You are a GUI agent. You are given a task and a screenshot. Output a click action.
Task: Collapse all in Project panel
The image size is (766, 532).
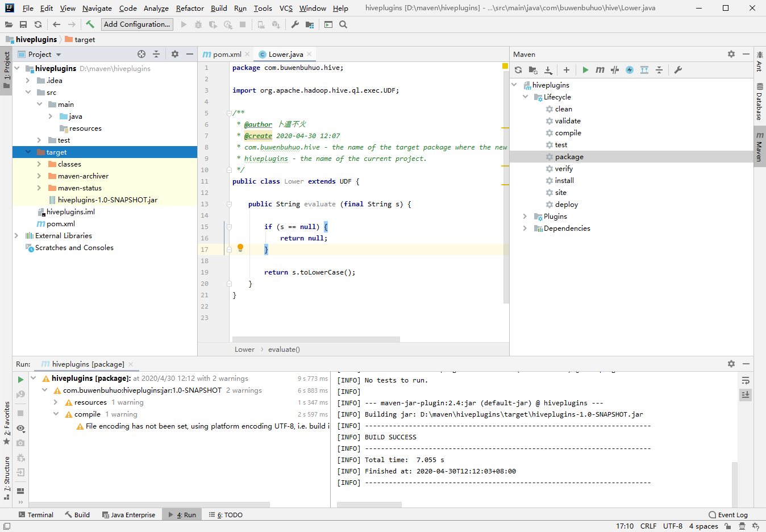coord(156,54)
